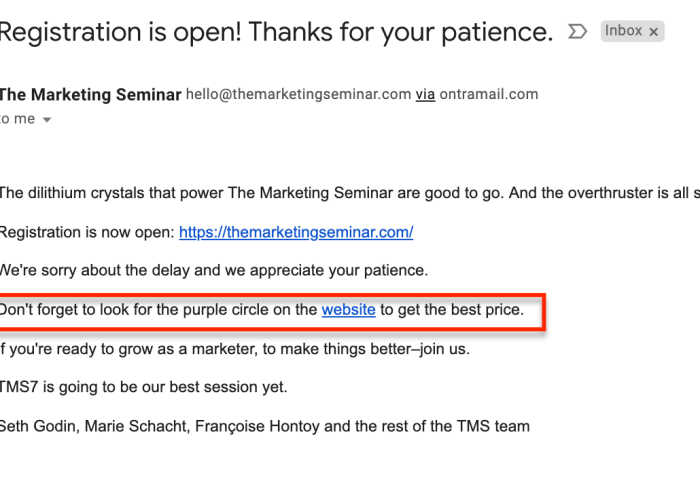Click the ontramail.com mailer domain text
Screen dimensions: 700x498
click(489, 94)
